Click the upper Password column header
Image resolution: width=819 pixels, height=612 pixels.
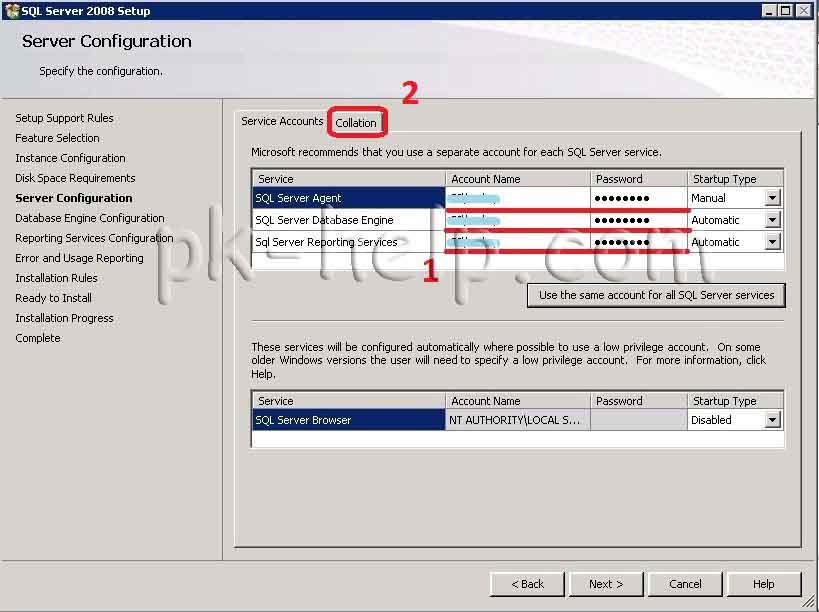(x=639, y=179)
